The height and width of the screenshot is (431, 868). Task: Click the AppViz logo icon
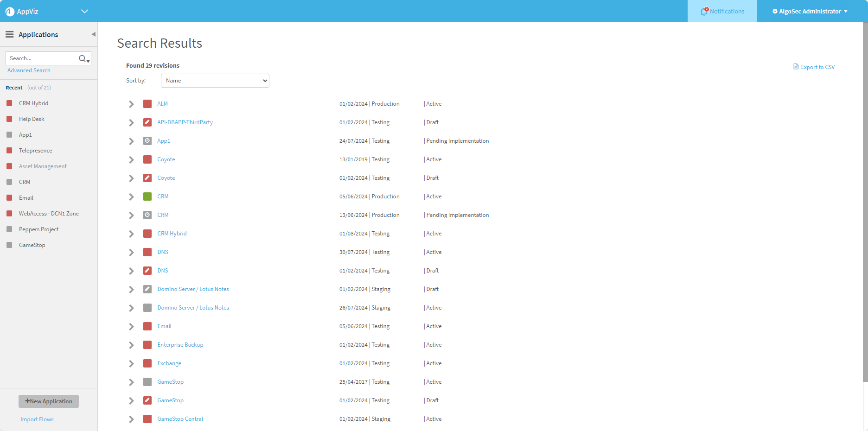click(10, 12)
